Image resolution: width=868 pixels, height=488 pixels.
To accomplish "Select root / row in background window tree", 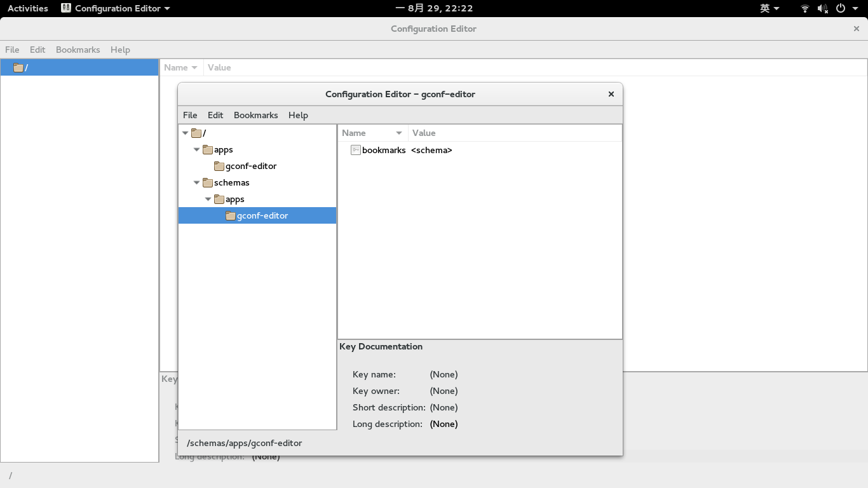I will [79, 67].
